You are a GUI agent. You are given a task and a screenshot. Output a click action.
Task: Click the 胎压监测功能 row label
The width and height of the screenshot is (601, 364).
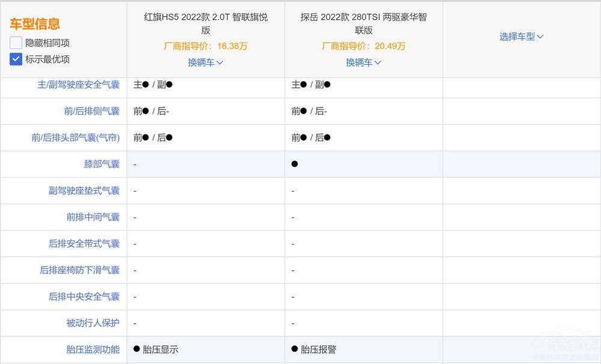(93, 349)
